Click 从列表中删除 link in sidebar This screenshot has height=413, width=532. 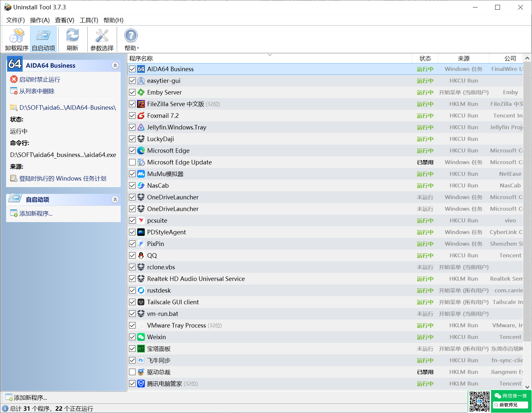point(37,91)
